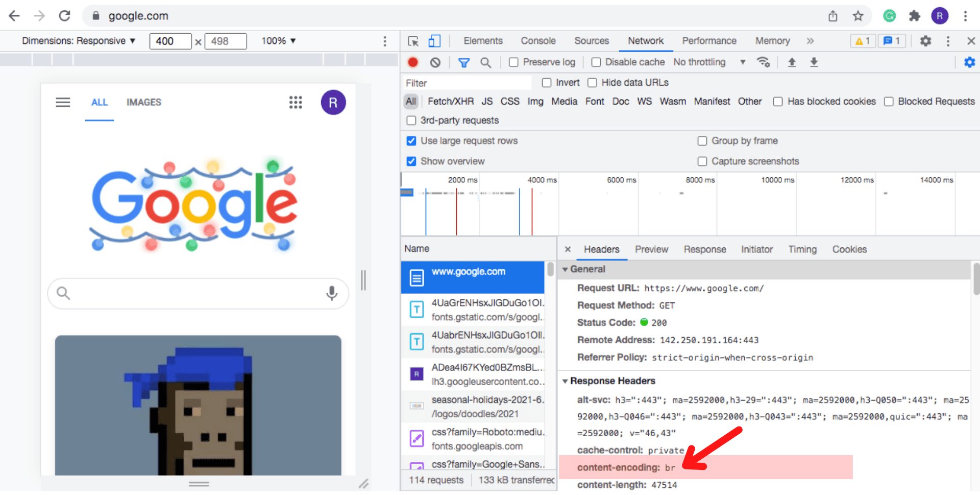Click the width field showing 400

pos(170,41)
